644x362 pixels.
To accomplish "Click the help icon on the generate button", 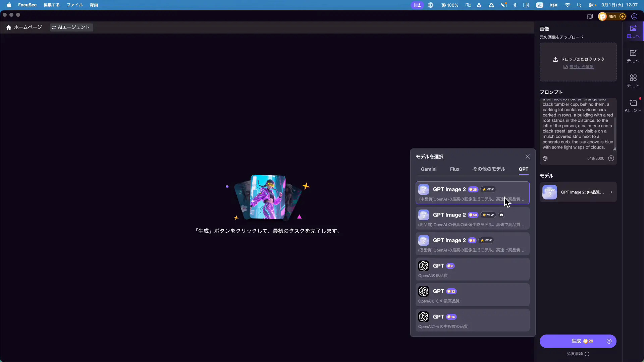I will pyautogui.click(x=609, y=341).
